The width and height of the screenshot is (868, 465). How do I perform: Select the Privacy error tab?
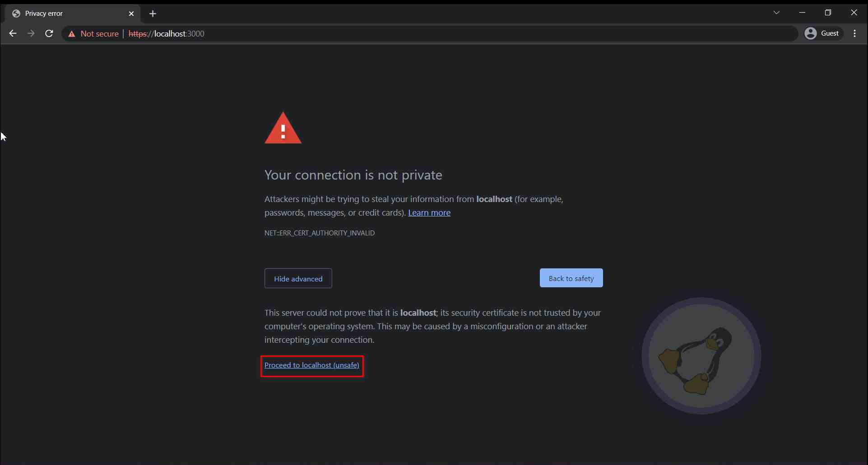click(x=72, y=14)
